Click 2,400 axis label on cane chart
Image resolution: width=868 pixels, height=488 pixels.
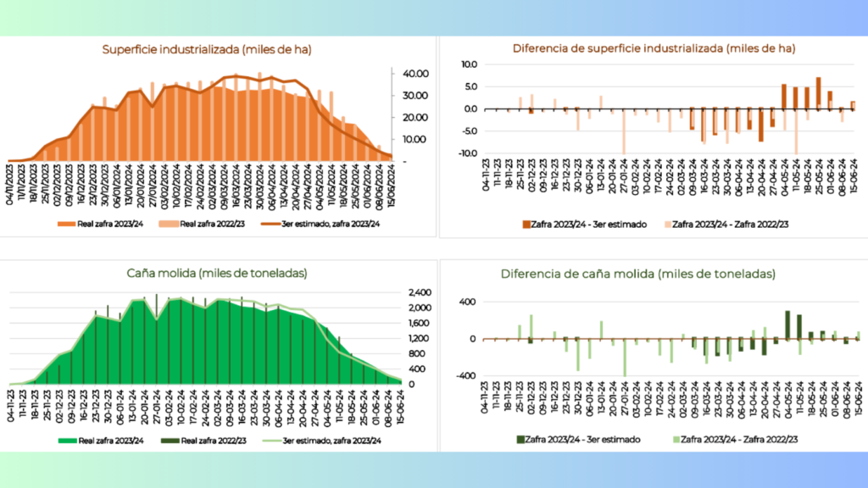(420, 292)
